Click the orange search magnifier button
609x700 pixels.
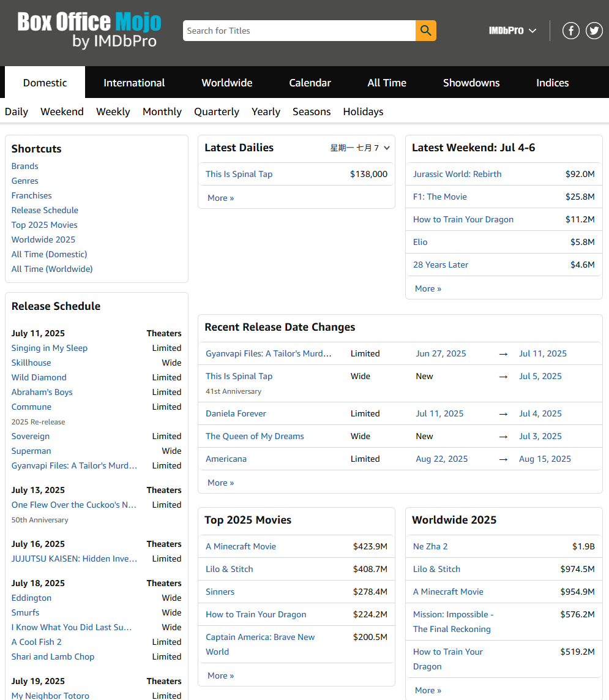pos(425,31)
